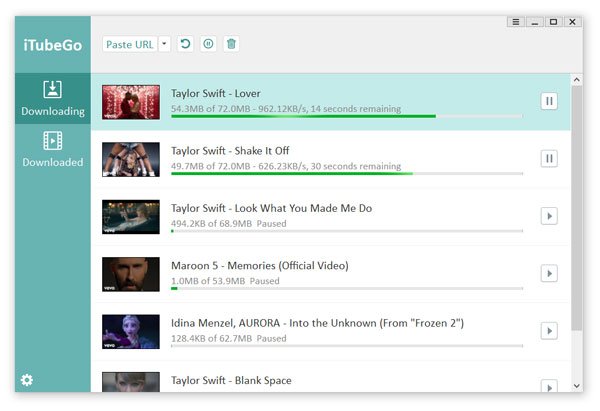Image resolution: width=600 pixels, height=411 pixels.
Task: Resume Maroon 5 - Memories download
Action: [x=549, y=273]
